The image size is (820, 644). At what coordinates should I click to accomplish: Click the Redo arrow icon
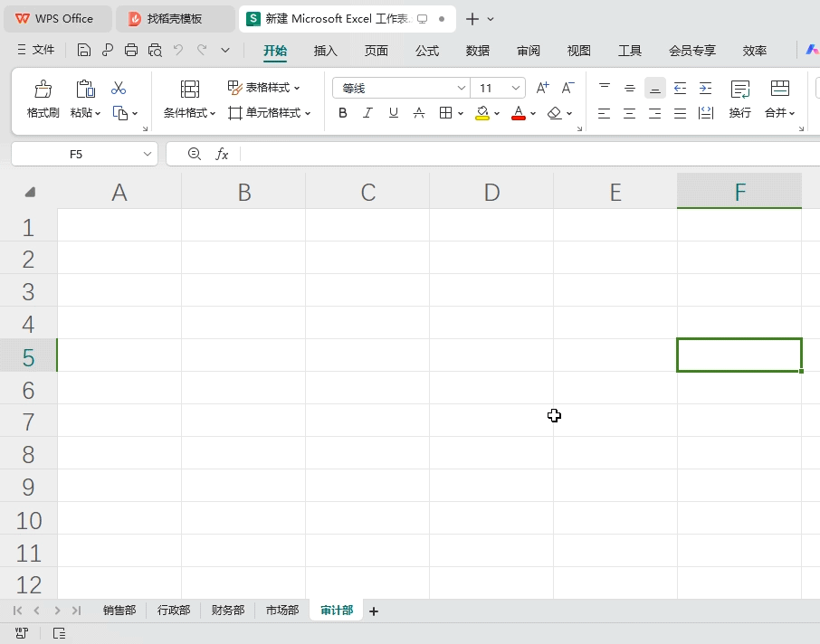click(202, 50)
